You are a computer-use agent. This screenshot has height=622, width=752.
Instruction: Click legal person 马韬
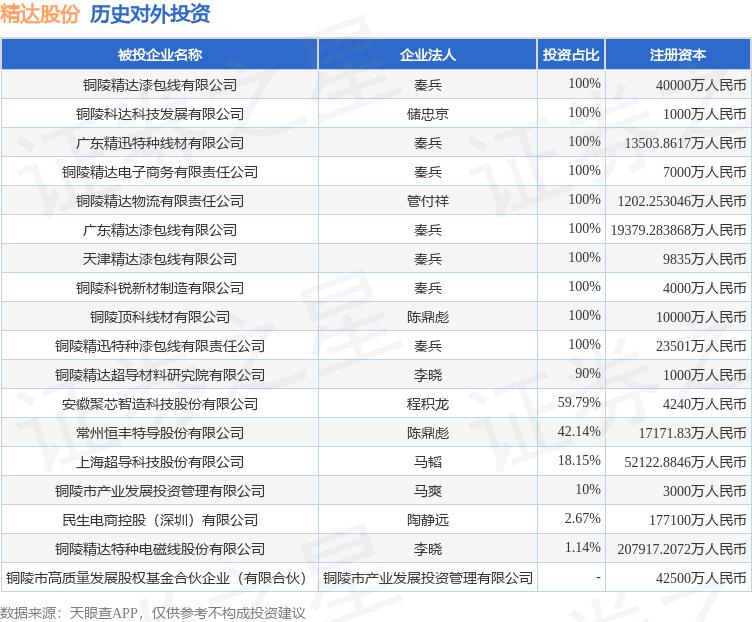click(427, 462)
